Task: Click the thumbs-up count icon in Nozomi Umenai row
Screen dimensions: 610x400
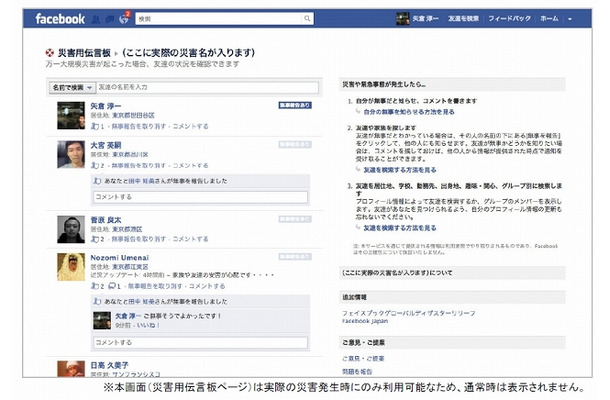Action: coord(95,286)
